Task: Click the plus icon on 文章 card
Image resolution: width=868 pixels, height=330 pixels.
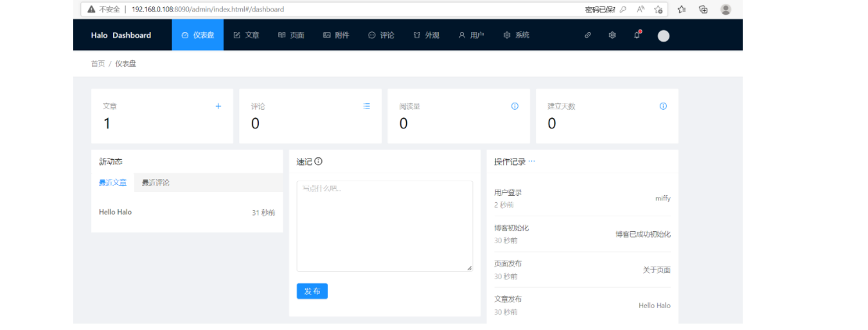Action: point(218,107)
